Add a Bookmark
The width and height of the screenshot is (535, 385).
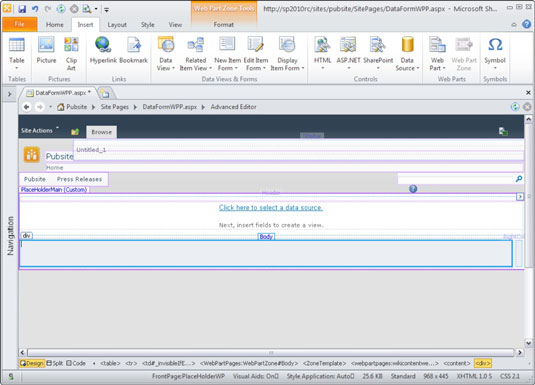[133, 50]
